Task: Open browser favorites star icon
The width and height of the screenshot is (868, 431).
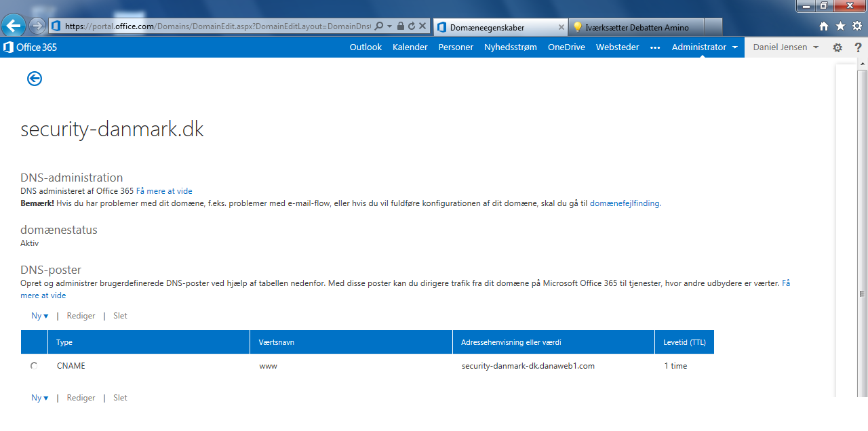Action: point(840,26)
